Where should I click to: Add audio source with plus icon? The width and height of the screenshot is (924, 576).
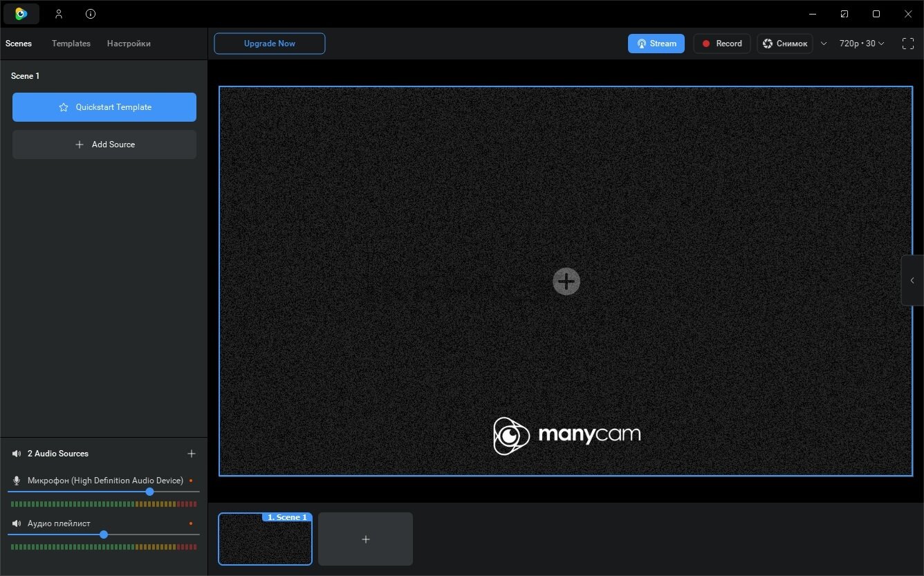(x=192, y=454)
